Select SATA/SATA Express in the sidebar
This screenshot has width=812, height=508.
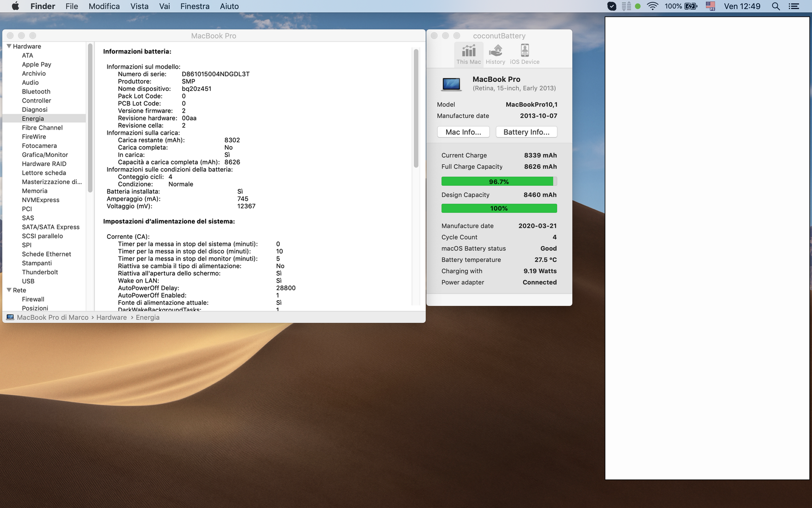coord(51,227)
